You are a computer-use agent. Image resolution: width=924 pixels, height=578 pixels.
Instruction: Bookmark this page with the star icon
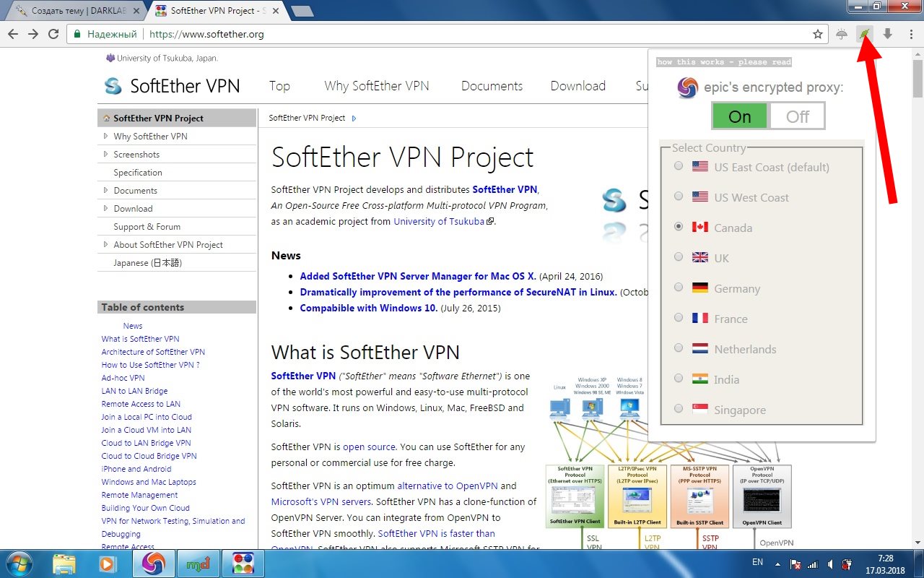818,34
